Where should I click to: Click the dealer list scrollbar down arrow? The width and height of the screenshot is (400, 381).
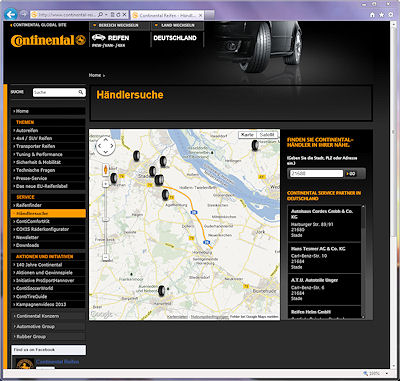tap(363, 317)
